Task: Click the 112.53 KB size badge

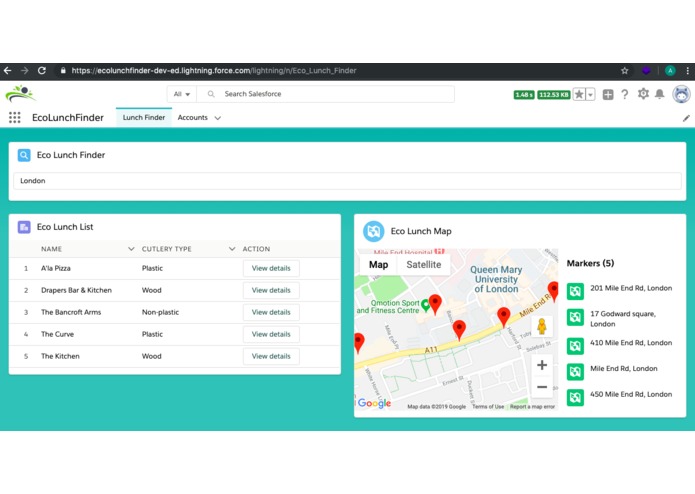Action: (x=554, y=94)
